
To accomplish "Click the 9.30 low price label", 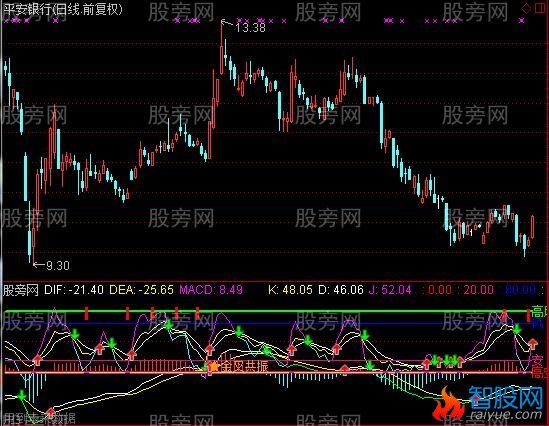I will click(58, 266).
